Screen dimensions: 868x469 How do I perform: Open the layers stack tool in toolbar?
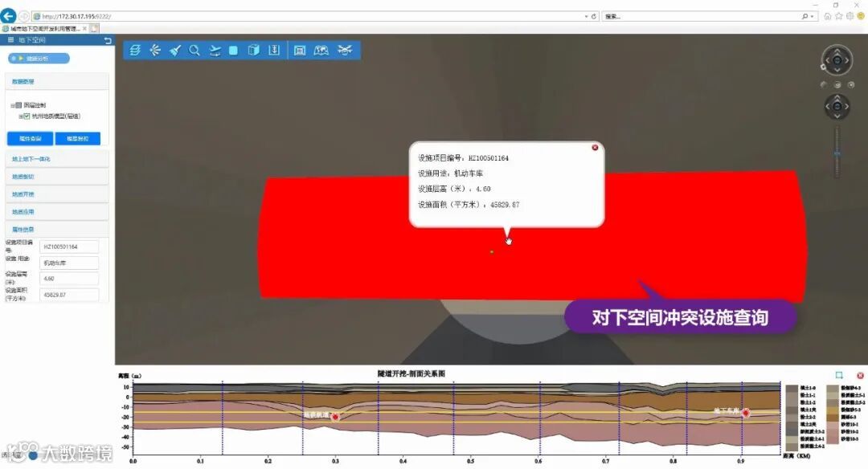pos(135,51)
